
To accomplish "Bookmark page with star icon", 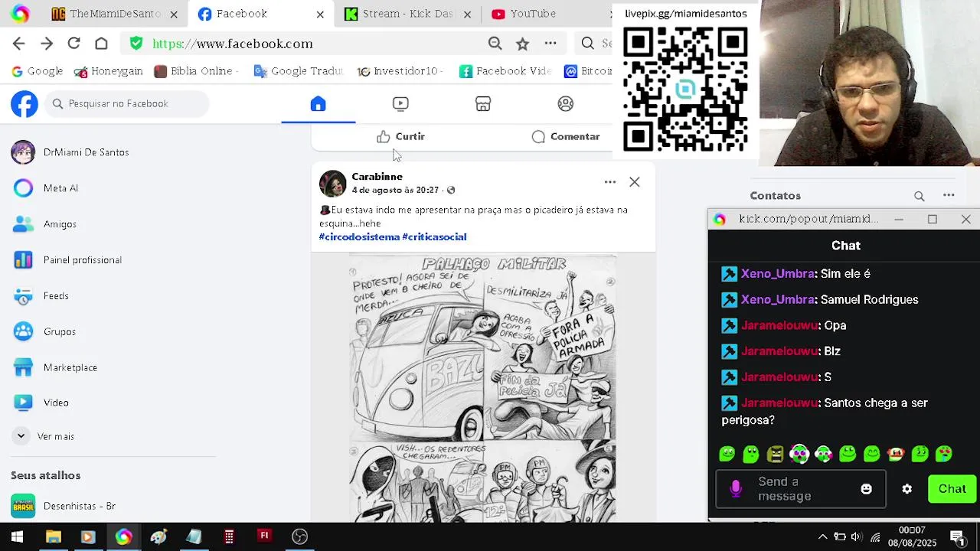I will (x=522, y=44).
